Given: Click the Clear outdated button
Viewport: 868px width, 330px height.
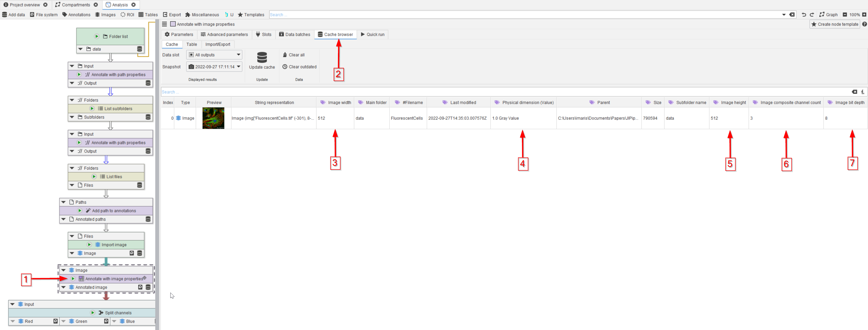Looking at the screenshot, I should (299, 67).
